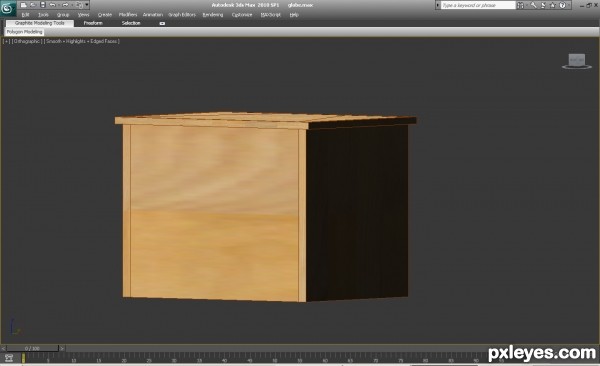Screen dimensions: 600x366
Task: Switch to the Graphite Modeling Tools tab
Action: pyautogui.click(x=40, y=23)
